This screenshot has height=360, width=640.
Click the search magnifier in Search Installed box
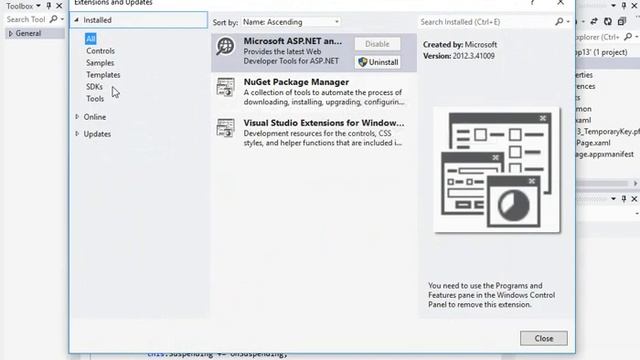click(559, 22)
